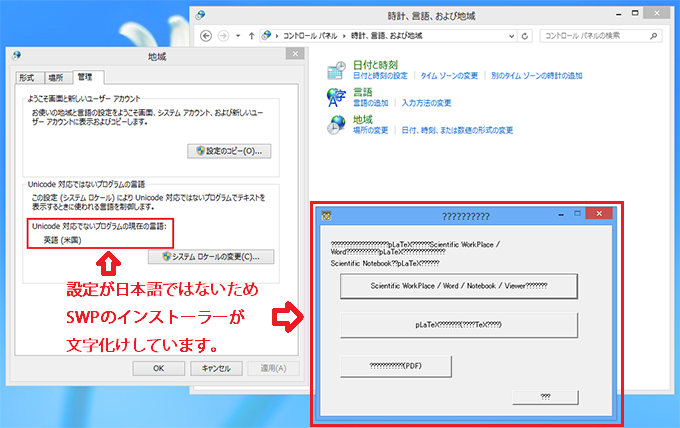Image resolution: width=680 pixels, height=428 pixels.
Task: Open recent locations dropdown next to Forward arrow
Action: tap(238, 36)
